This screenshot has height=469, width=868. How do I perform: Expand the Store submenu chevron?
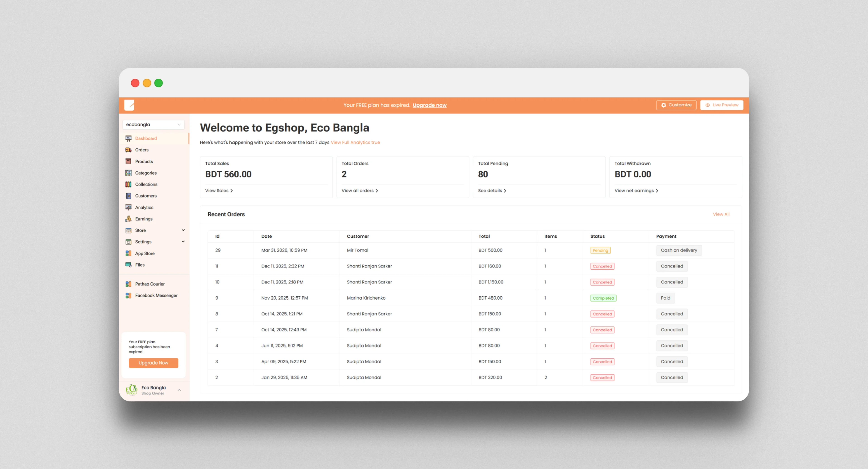click(183, 230)
